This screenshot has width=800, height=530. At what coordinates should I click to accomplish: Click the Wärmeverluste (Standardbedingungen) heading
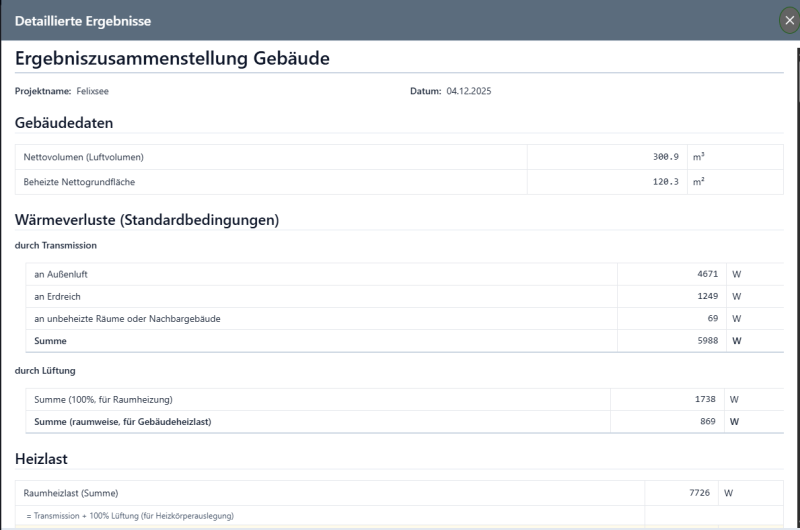pos(146,219)
